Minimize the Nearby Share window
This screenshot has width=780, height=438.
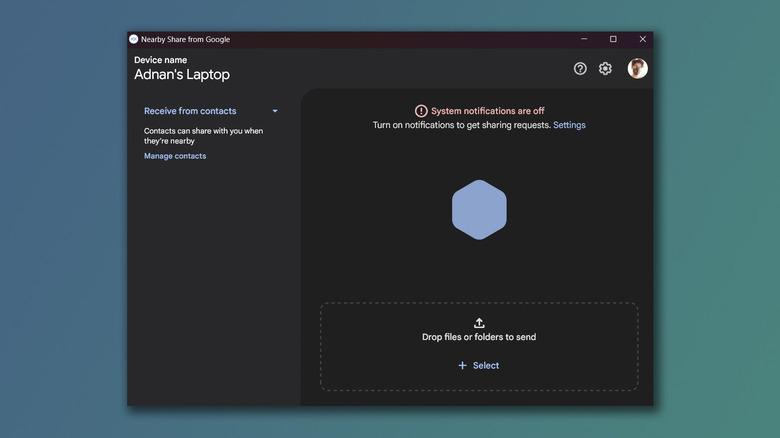(584, 39)
